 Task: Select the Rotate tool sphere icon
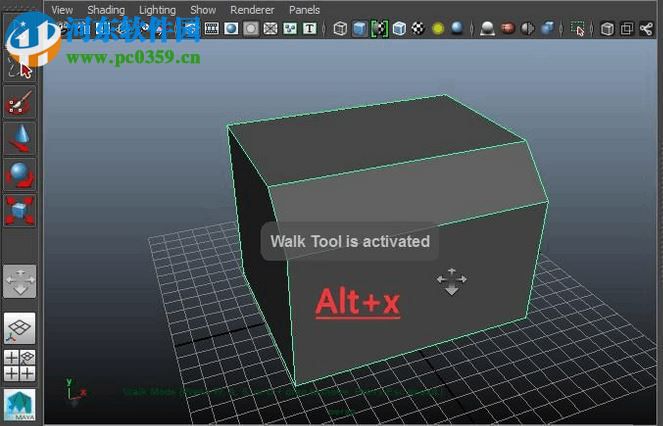[x=19, y=175]
